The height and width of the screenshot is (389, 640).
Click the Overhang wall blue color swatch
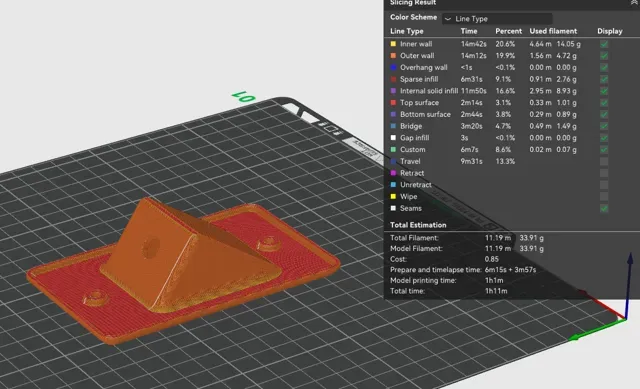[x=393, y=67]
